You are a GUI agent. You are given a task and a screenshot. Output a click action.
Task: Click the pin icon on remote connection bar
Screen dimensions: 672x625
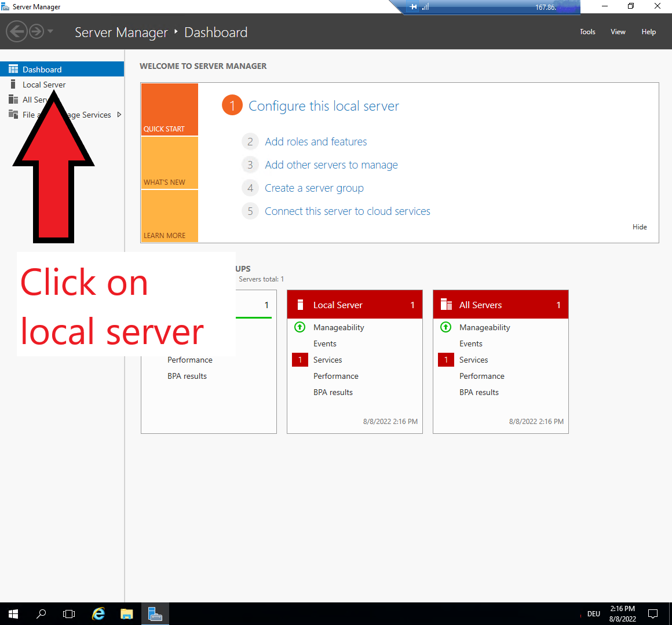pos(413,7)
